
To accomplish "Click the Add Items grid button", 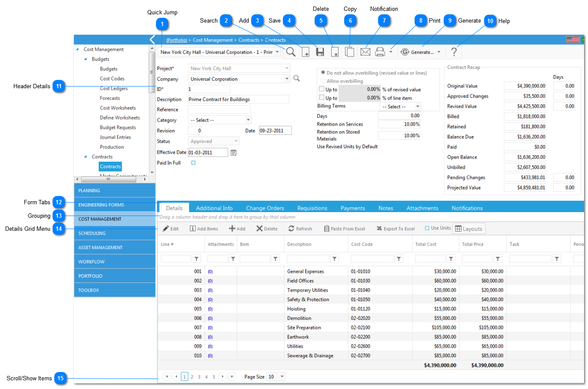I will [204, 229].
